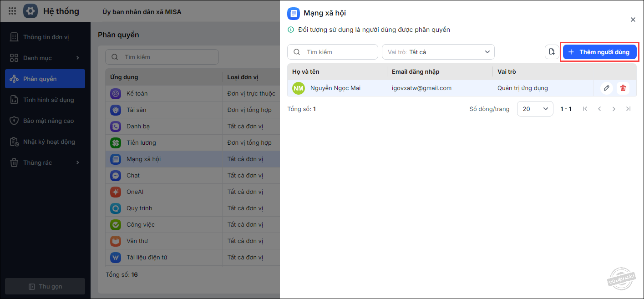Click the Thu gọn collapse button

point(45,286)
